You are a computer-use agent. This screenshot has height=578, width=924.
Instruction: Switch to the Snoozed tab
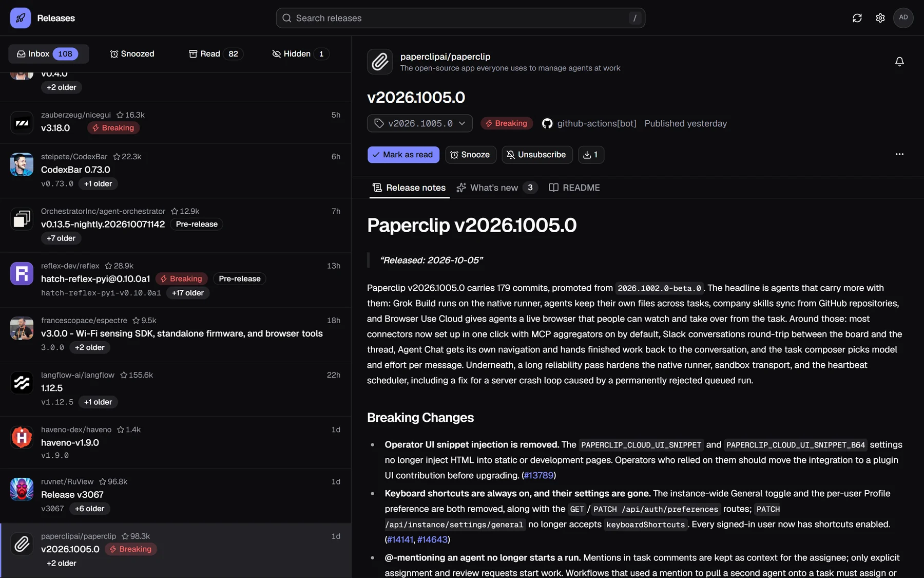(x=132, y=54)
